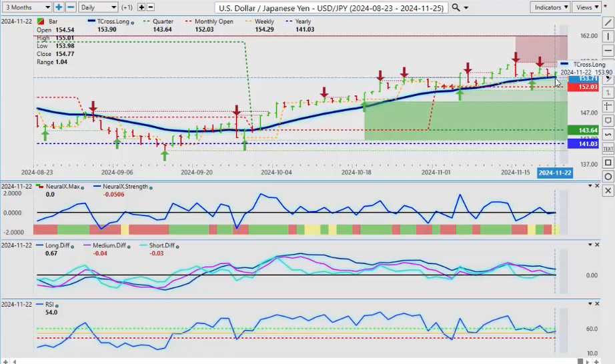Select the diagonal trend line drawing tool
Viewport: 615px width, 364px height.
[608, 23]
